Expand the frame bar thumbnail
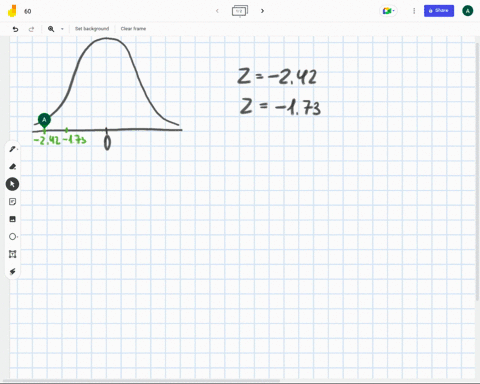The height and width of the screenshot is (384, 480). (240, 11)
